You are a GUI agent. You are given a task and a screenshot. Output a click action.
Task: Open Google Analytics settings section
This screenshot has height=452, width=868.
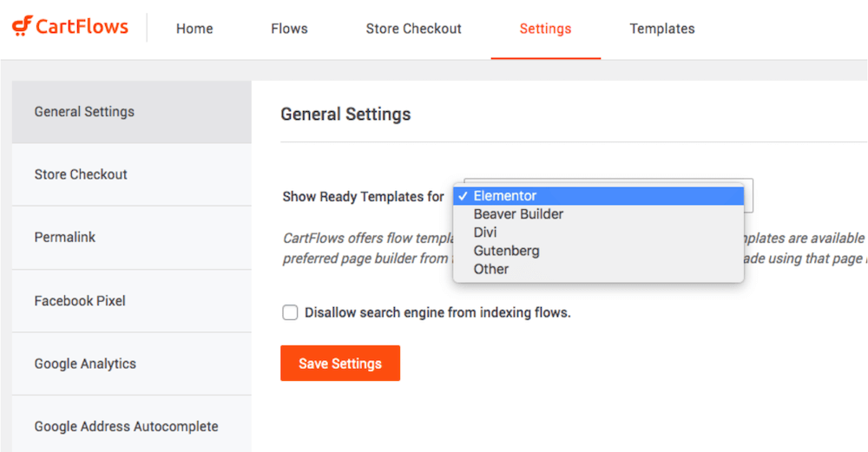[x=132, y=364]
